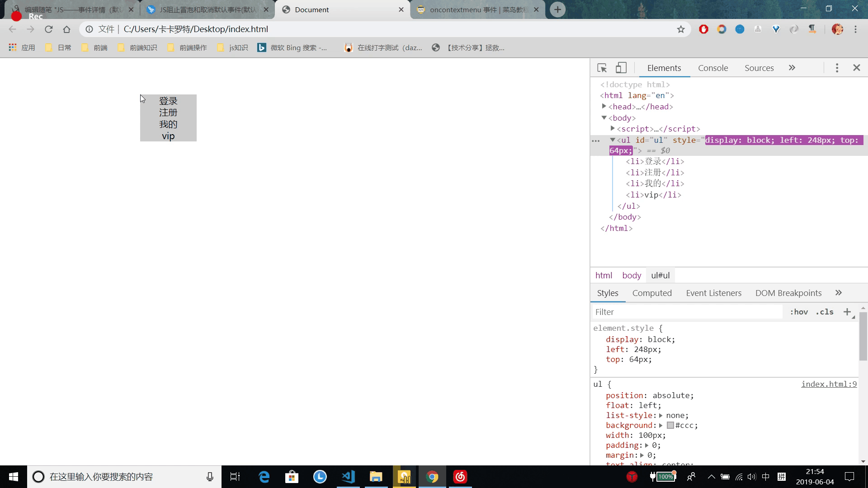Click the 注册 item on the page
Screen dimensions: 868x488
coord(168,113)
